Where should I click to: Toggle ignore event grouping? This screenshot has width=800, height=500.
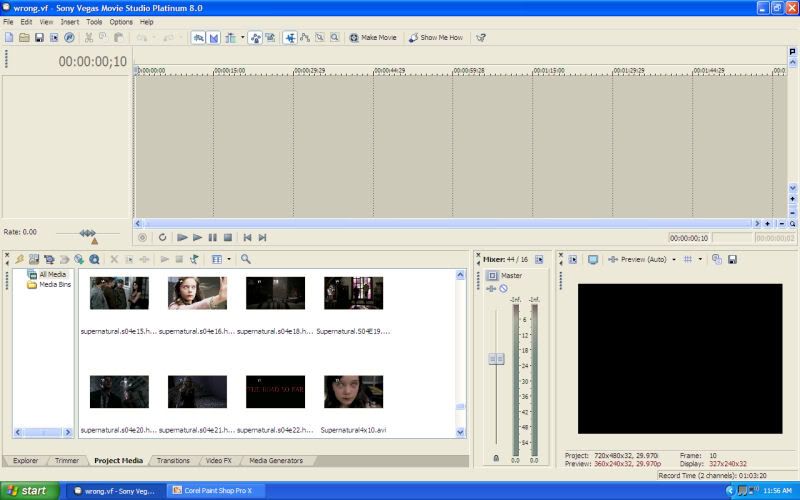click(x=270, y=38)
